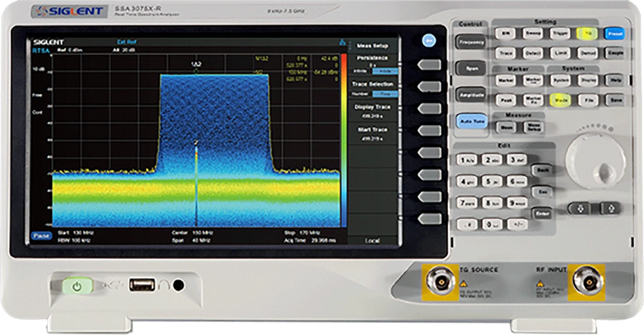Viewport: 644px width, 335px height.
Task: Tap the Pause button on screen
Action: [40, 236]
